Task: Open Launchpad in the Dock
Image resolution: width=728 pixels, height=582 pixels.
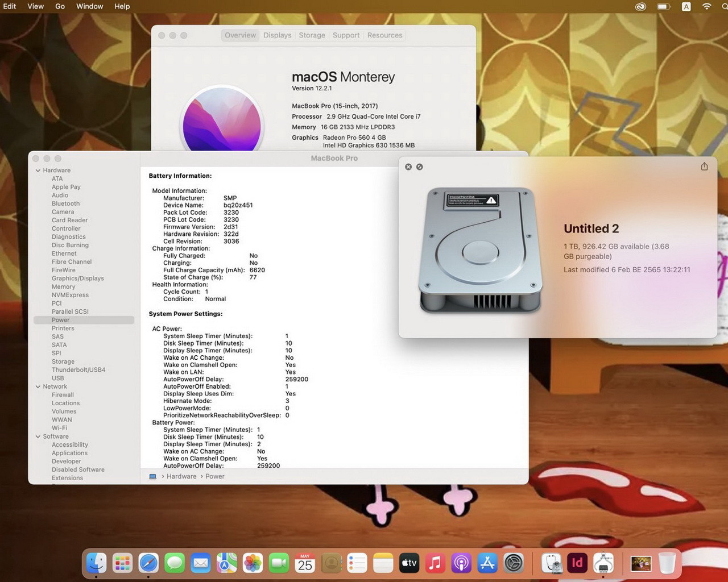Action: coord(122,563)
